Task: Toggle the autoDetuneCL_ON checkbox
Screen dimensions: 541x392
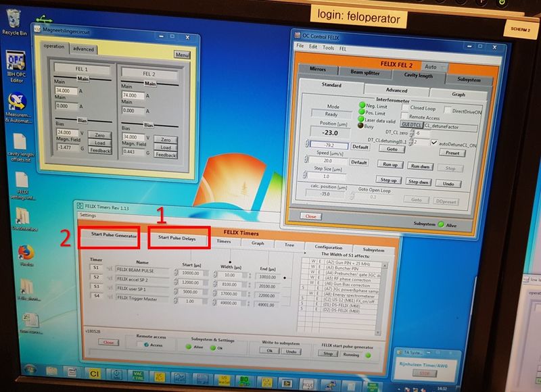Action: tap(434, 143)
